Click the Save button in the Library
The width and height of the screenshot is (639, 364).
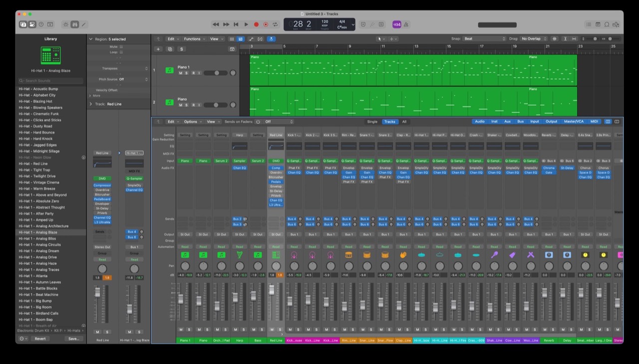73,339
